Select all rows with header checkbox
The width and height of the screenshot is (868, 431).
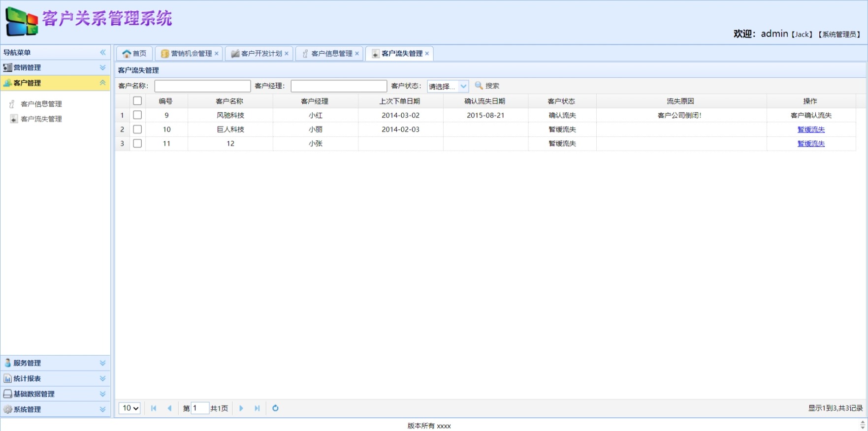[x=137, y=101]
